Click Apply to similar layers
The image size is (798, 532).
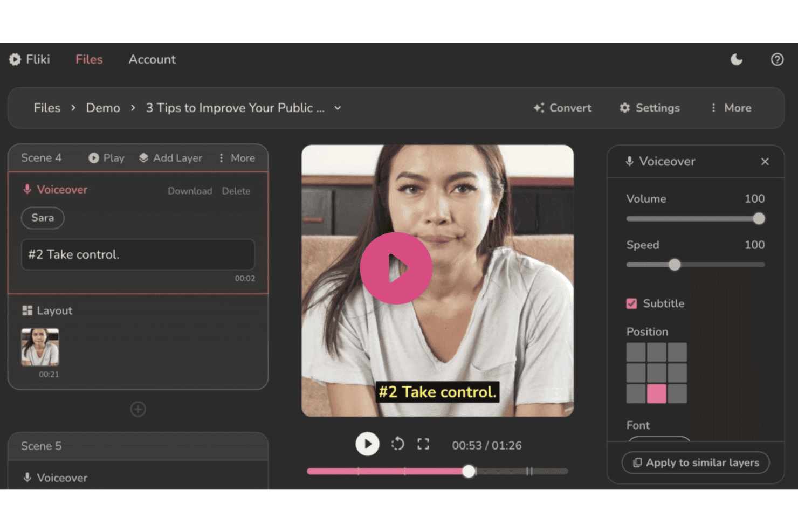696,462
